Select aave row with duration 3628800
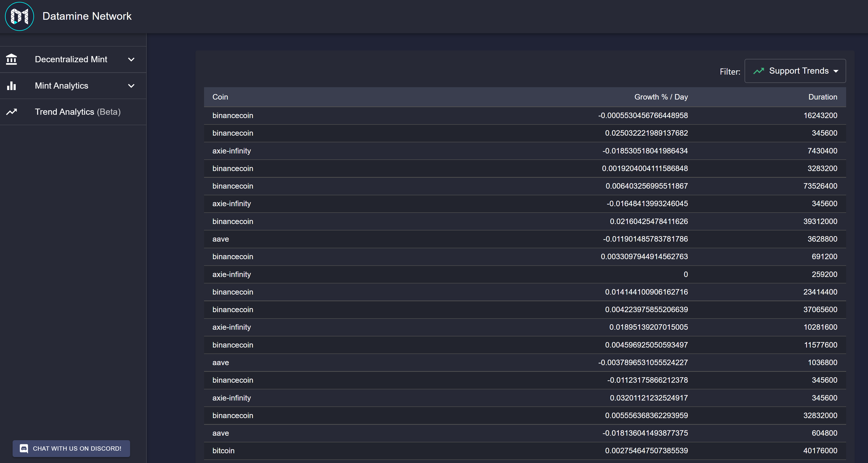The image size is (868, 463). click(x=525, y=239)
